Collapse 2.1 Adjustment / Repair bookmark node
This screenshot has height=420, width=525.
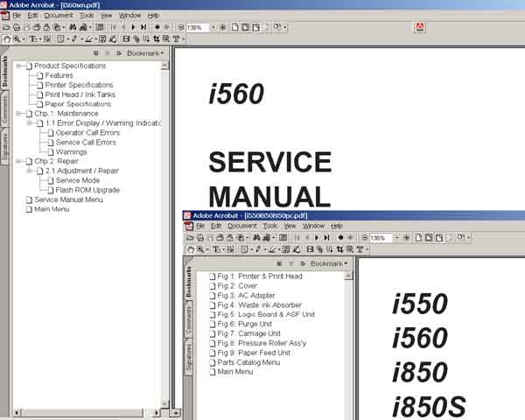pyautogui.click(x=29, y=171)
